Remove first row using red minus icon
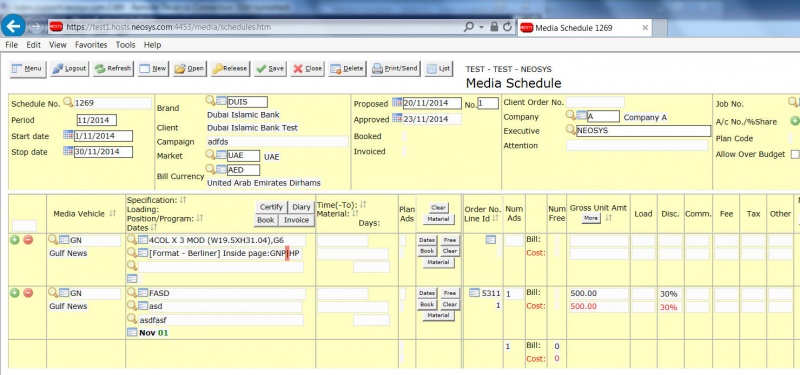 point(28,240)
